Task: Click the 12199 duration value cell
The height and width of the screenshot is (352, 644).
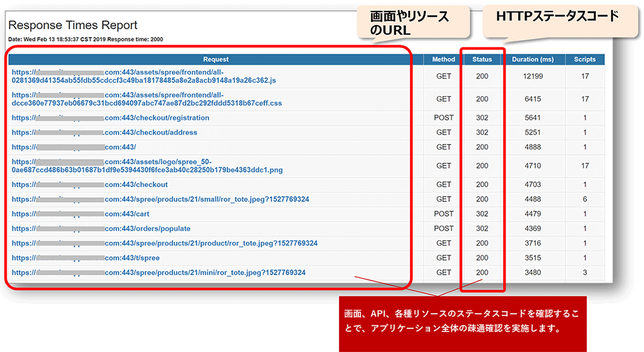Action: (x=533, y=77)
